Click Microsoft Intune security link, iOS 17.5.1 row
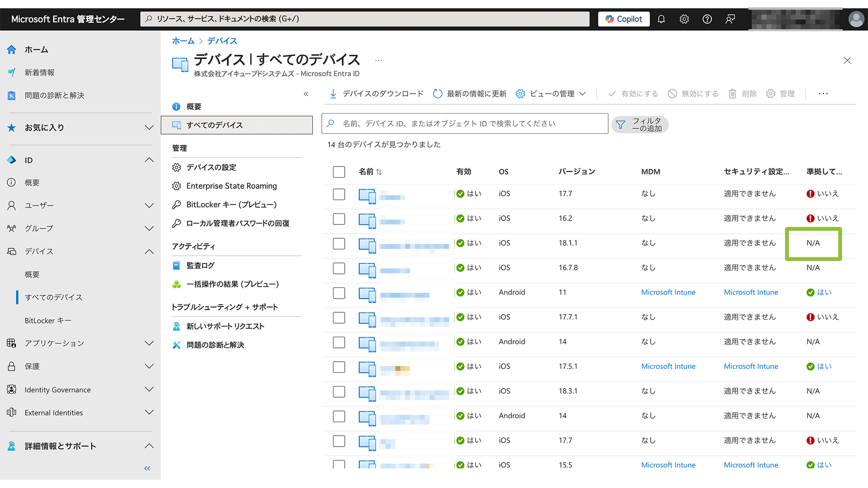Viewport: 868px width, 488px height. [x=751, y=366]
